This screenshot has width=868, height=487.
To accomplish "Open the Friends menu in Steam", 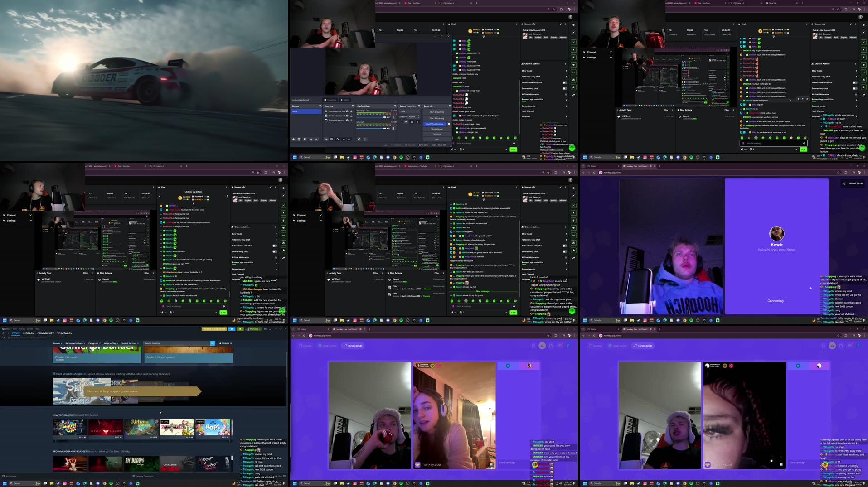I will [x=21, y=329].
